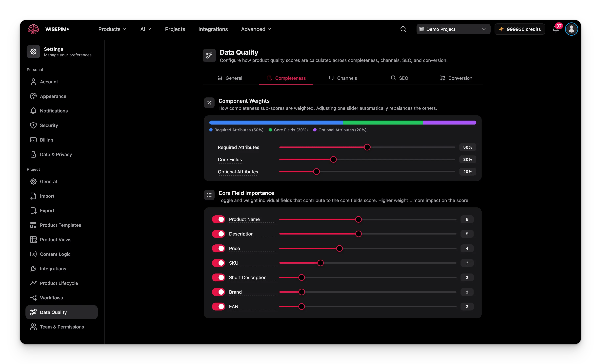The height and width of the screenshot is (364, 601).
Task: Open Billing settings page
Action: click(61, 140)
